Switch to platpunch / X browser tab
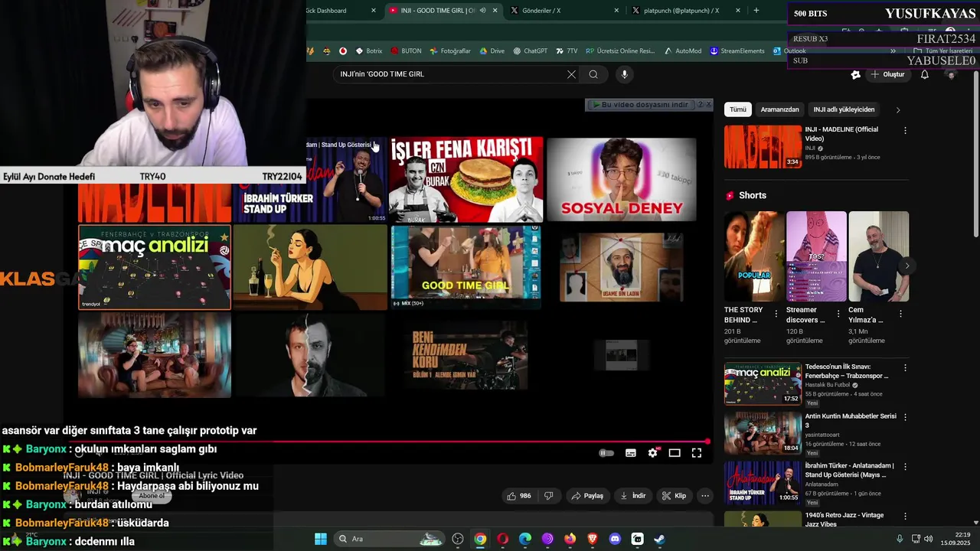980x551 pixels. 686,11
